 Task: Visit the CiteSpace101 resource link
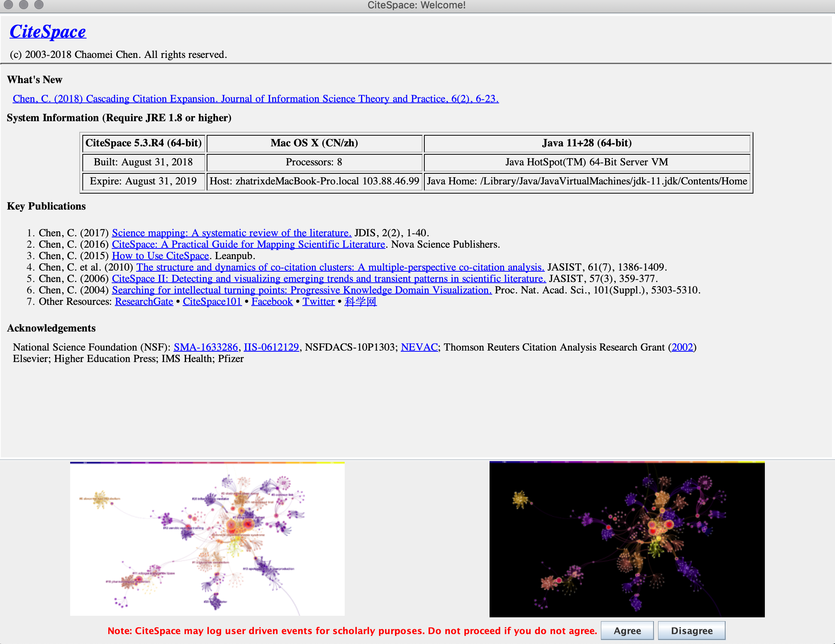point(212,301)
